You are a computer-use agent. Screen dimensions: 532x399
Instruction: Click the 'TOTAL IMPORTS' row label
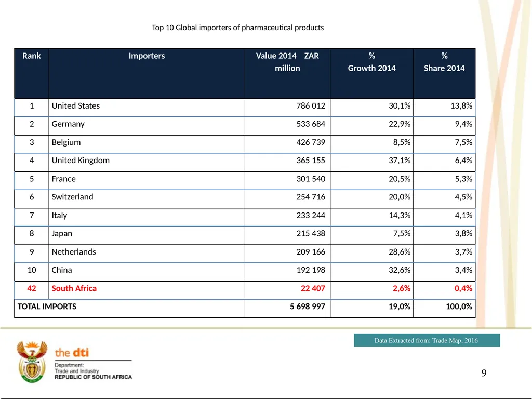(x=47, y=307)
